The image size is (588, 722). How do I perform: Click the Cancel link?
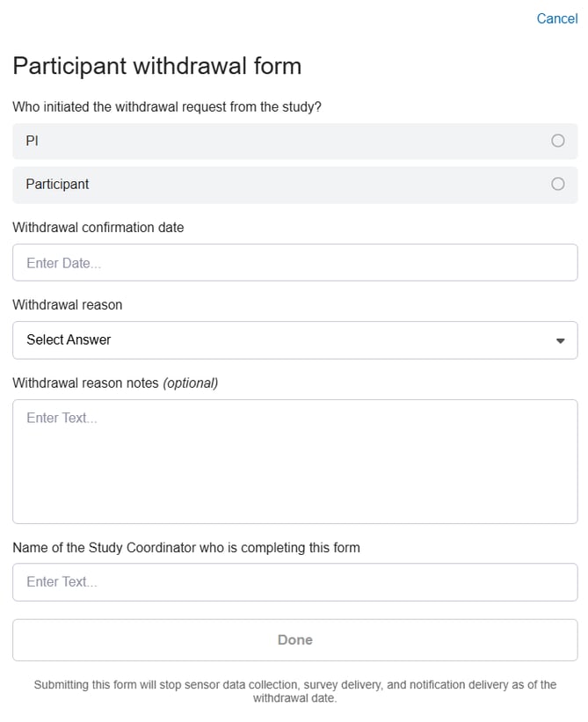[556, 18]
